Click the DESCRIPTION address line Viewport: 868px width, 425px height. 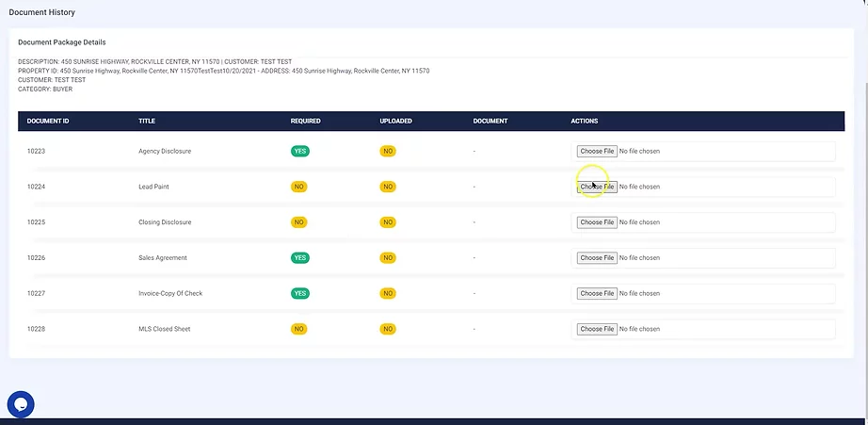coord(155,61)
